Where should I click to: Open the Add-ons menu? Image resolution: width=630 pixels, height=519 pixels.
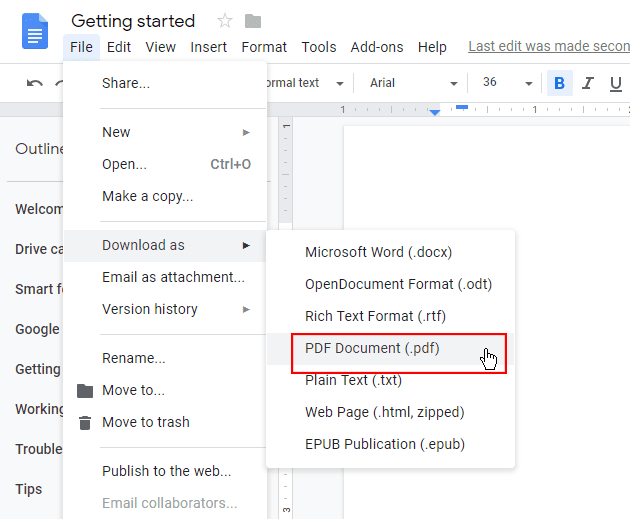[376, 47]
